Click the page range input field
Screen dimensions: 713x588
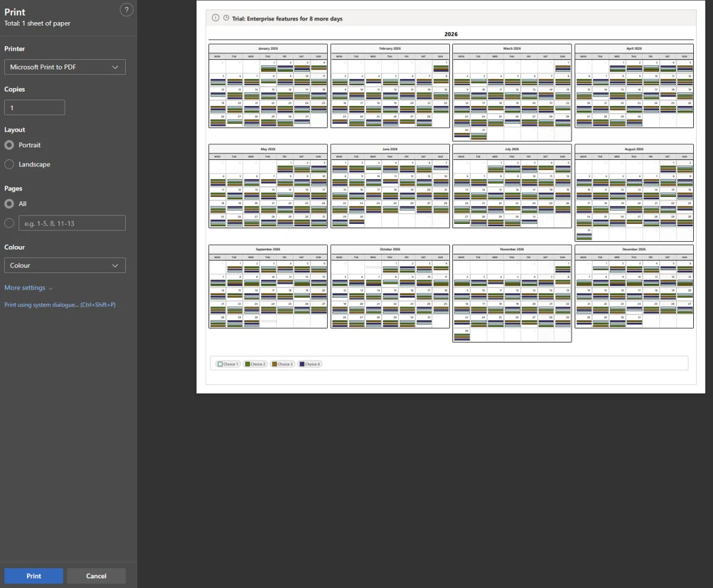pyautogui.click(x=71, y=223)
